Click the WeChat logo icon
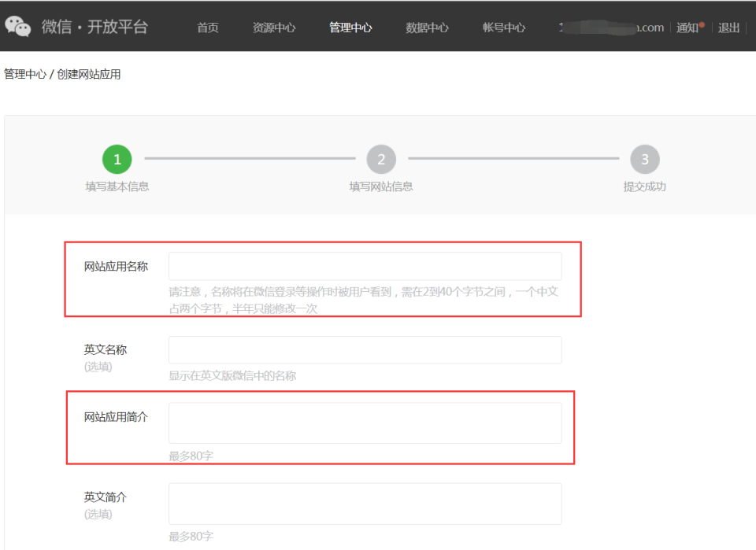756x550 pixels. 18,26
